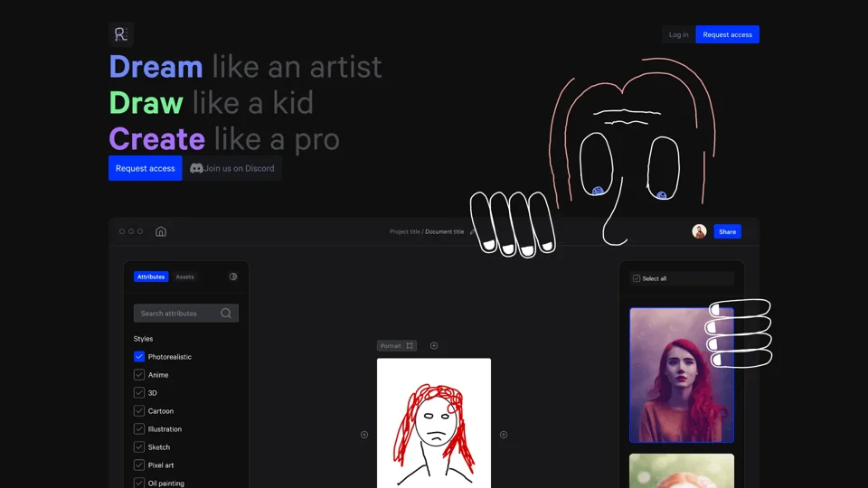The image size is (868, 488).
Task: Click the contrast theme toggle icon beside Assets
Action: click(233, 277)
